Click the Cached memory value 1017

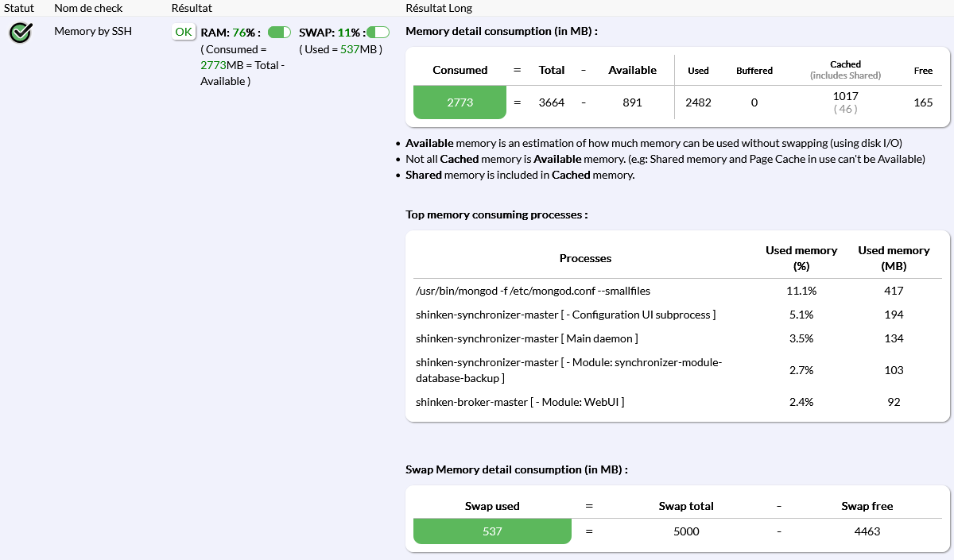coord(845,96)
